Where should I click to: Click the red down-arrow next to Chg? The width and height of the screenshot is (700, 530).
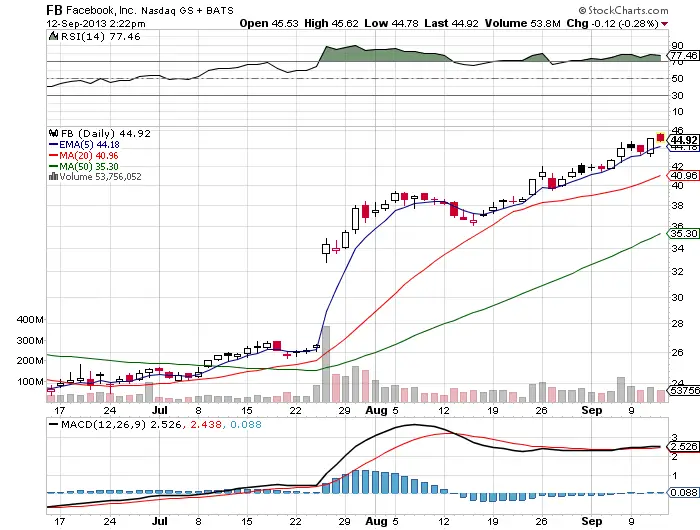coord(665,24)
